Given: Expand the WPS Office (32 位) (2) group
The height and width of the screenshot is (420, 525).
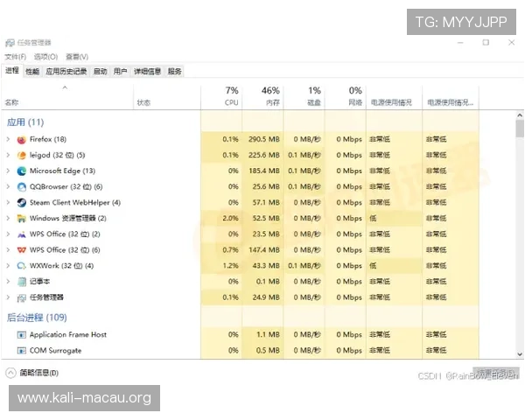Looking at the screenshot, I should click(x=8, y=234).
